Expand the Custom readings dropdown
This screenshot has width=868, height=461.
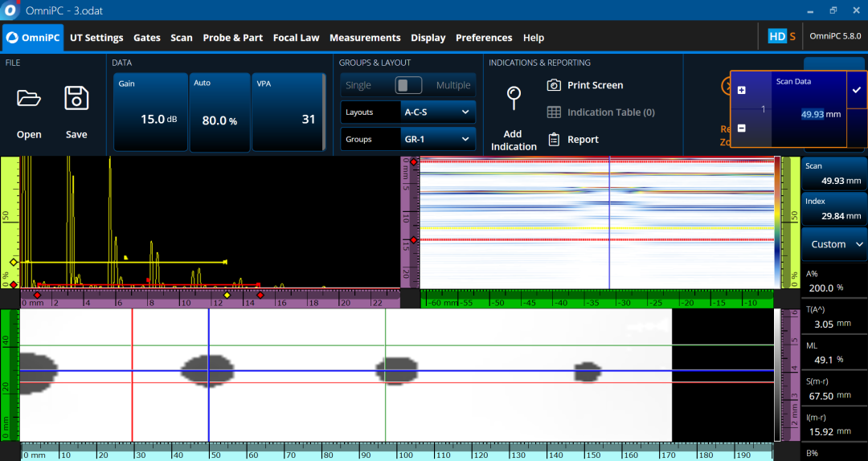click(834, 244)
